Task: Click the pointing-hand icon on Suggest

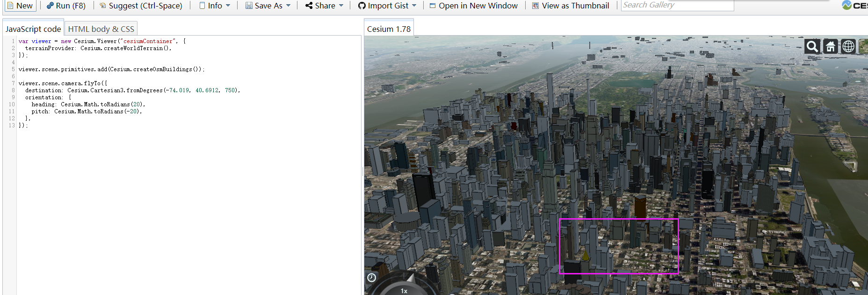Action: pos(103,6)
